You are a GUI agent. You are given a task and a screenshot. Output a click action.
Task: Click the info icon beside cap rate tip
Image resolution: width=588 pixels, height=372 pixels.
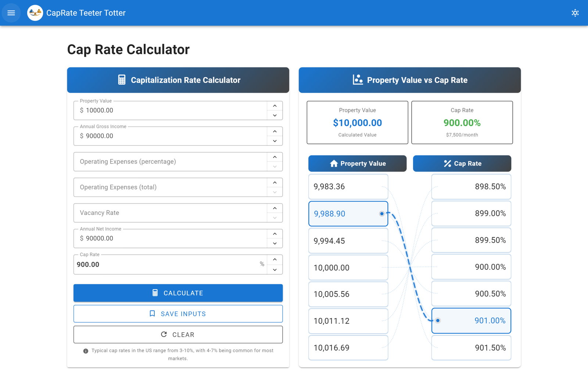pos(86,351)
